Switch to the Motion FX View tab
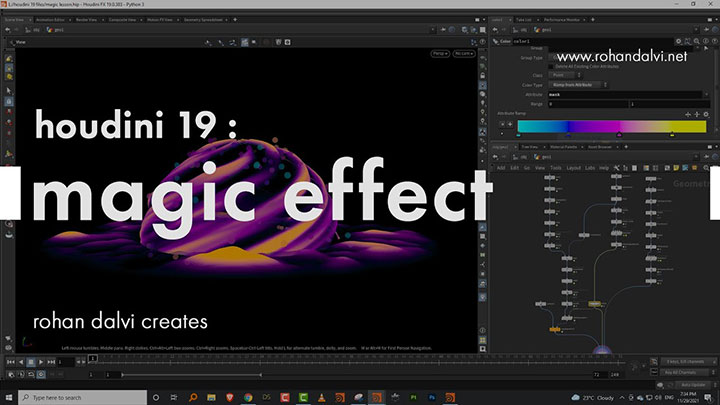720x405 pixels. (x=160, y=20)
